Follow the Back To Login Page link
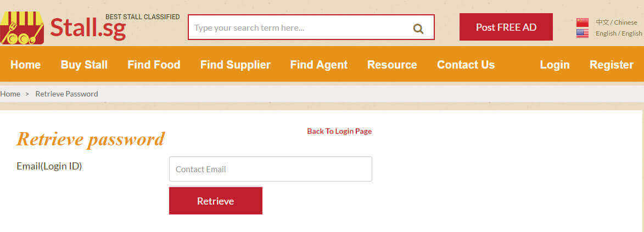The width and height of the screenshot is (644, 232). coord(339,132)
